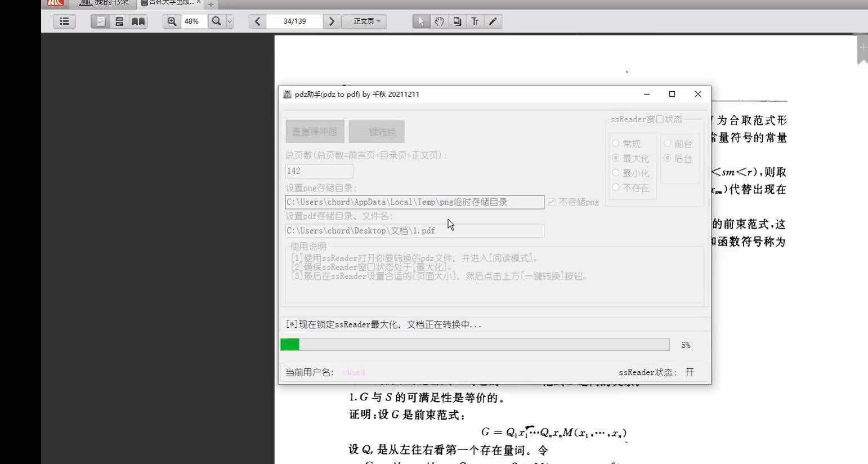
Task: Open the zoom level dropdown arrow
Action: (228, 21)
